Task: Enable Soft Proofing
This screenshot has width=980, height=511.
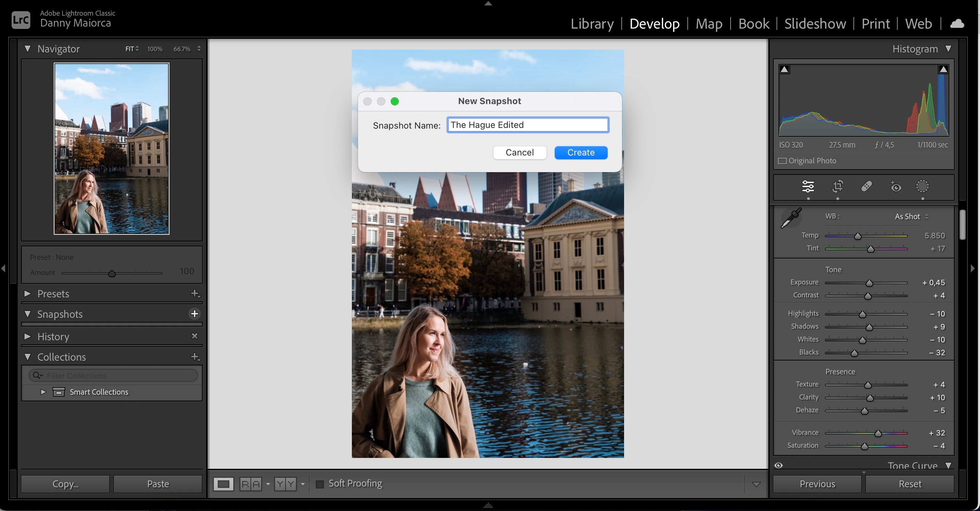Action: [x=320, y=483]
